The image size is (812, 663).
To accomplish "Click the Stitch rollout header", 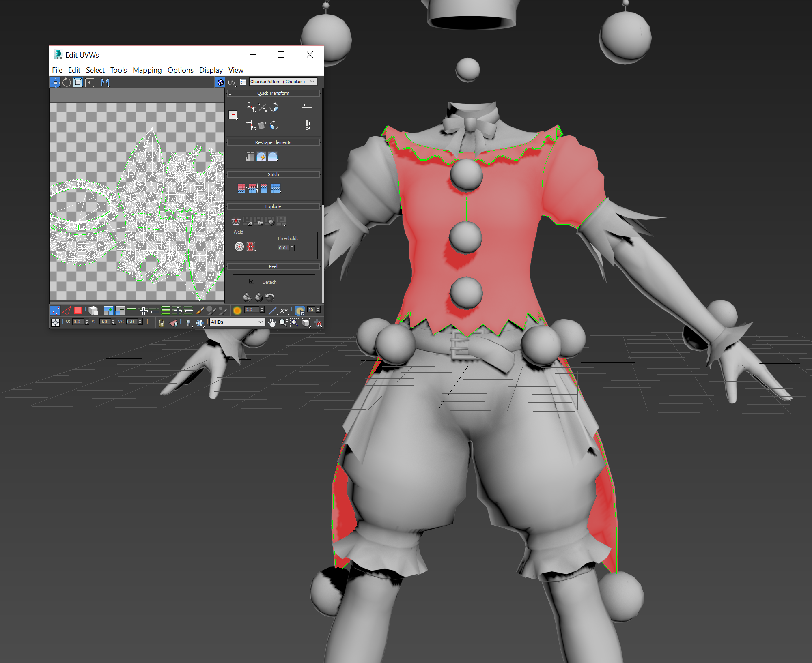I will pos(273,174).
